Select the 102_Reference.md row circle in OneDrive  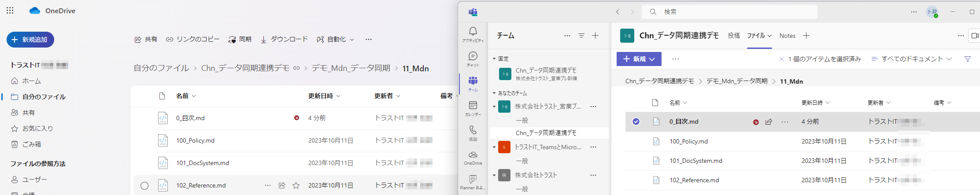[x=144, y=186]
